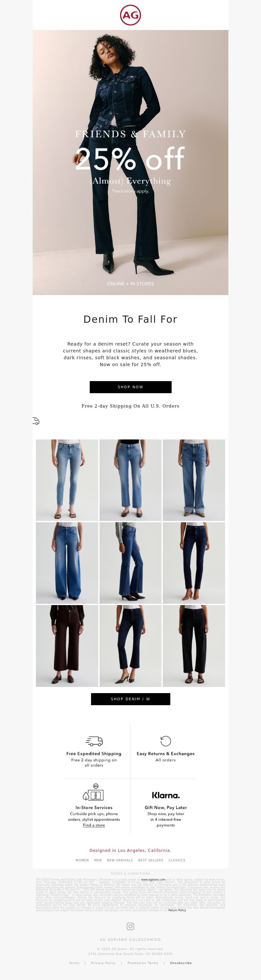Select the brown wide-leg pants thumbnail
The width and height of the screenshot is (261, 980).
pyautogui.click(x=67, y=646)
